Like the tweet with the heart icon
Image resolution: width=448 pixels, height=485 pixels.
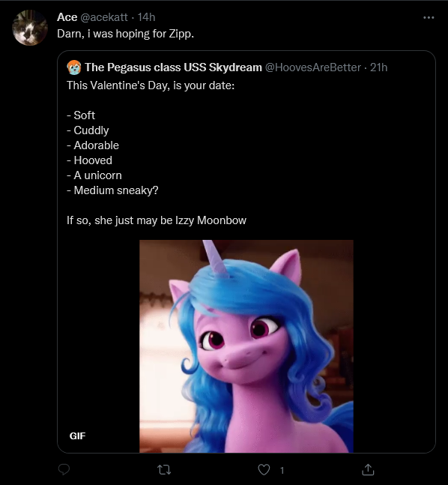(264, 470)
